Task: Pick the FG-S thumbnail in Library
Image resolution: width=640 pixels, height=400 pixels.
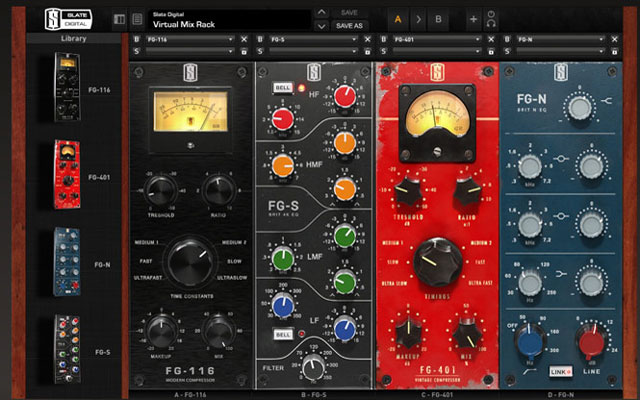Action: click(67, 349)
